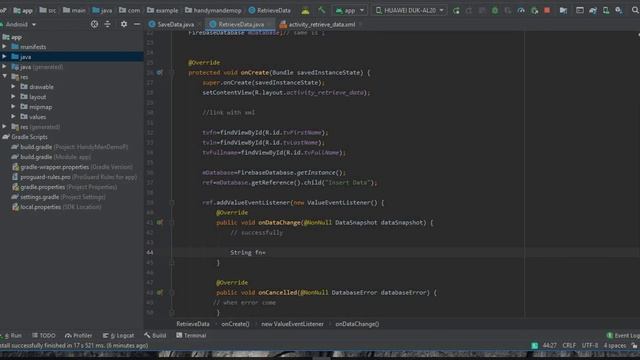640x360 pixels.
Task: Click the CRLF line separator indicator
Action: (x=569, y=345)
